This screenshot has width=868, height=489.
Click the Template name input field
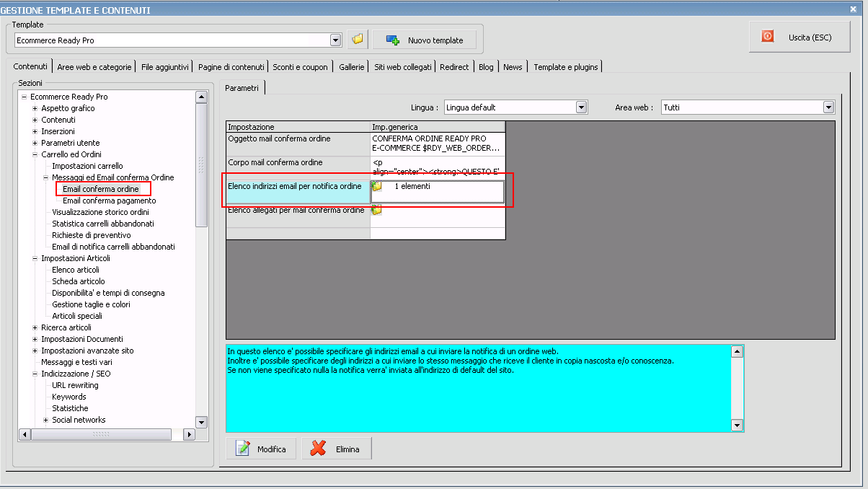tap(172, 40)
